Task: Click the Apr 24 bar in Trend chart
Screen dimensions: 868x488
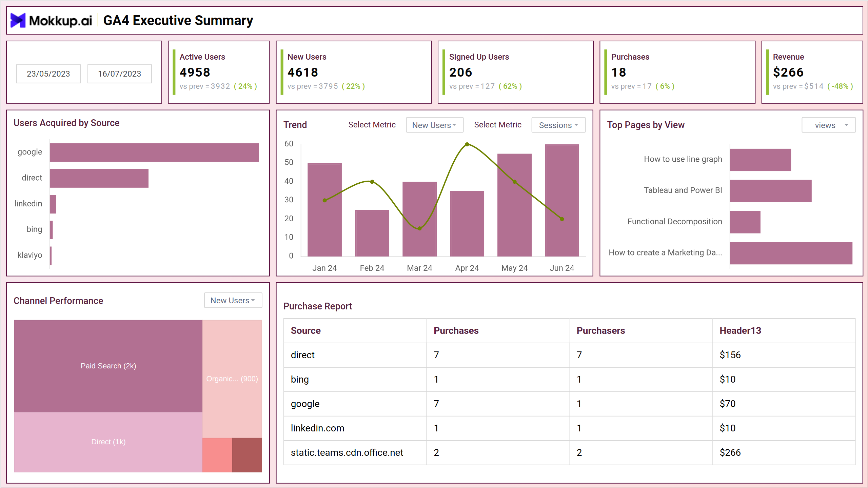Action: coord(467,224)
